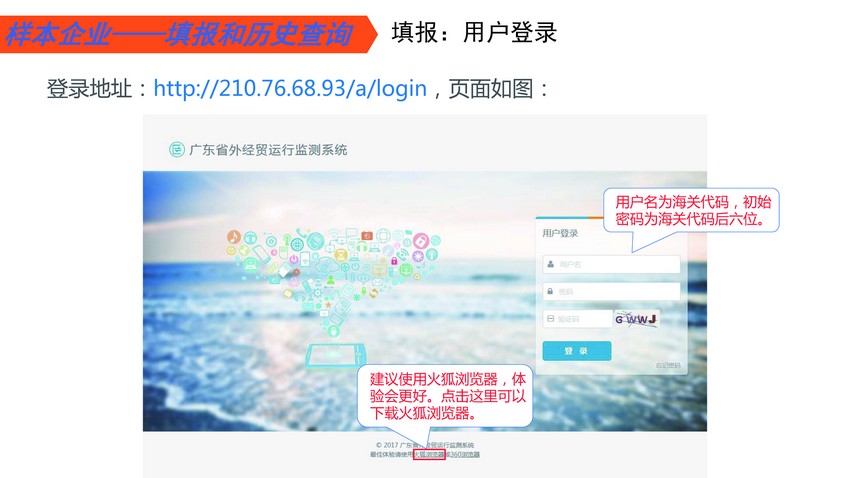Focus the 用户名 username input field

611,264
